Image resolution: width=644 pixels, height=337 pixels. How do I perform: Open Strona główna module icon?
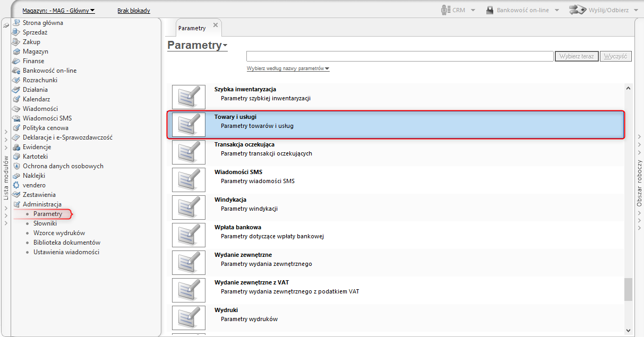[x=16, y=23]
